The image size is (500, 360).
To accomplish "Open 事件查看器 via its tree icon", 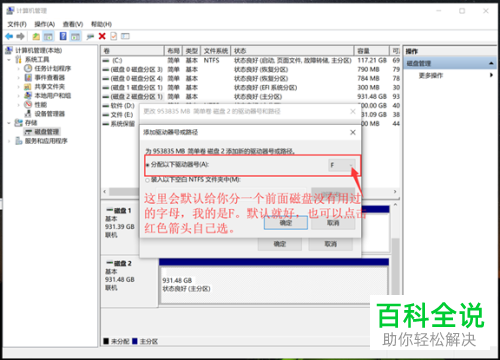I will (28, 77).
